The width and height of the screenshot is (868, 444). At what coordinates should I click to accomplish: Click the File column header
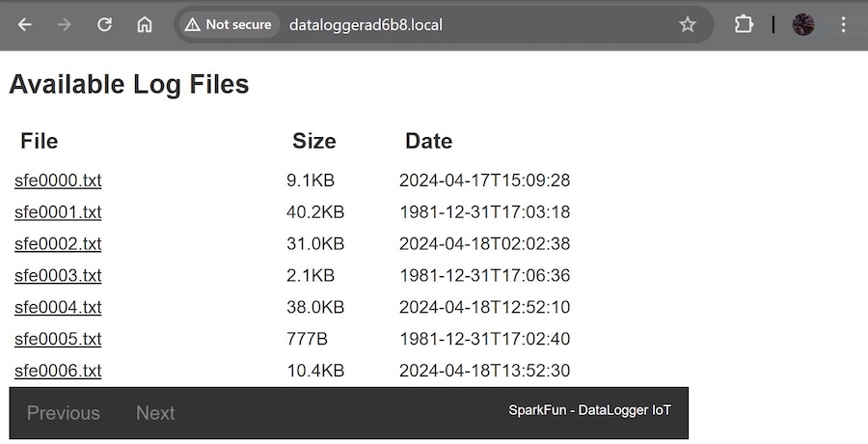point(40,141)
